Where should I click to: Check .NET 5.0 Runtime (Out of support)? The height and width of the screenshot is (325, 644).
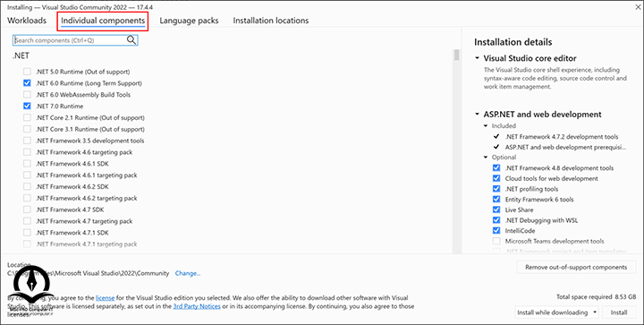pos(27,72)
